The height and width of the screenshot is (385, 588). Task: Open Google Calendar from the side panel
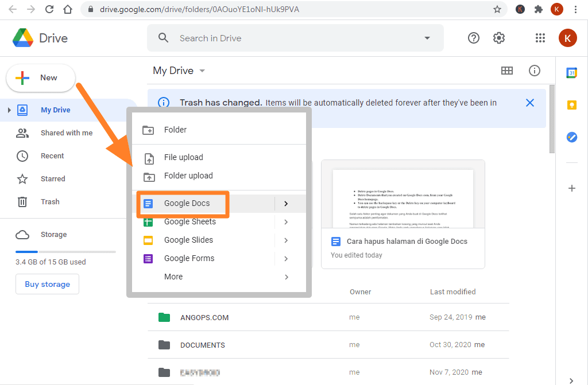(x=571, y=72)
